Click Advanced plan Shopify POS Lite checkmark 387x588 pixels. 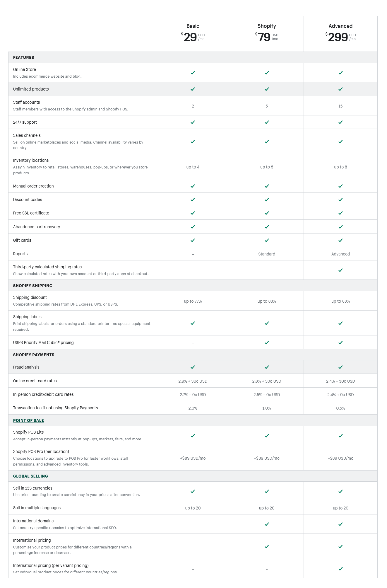point(340,436)
